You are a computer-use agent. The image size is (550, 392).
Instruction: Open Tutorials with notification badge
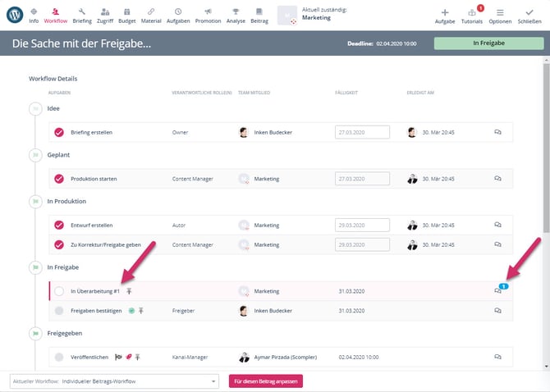coord(472,15)
